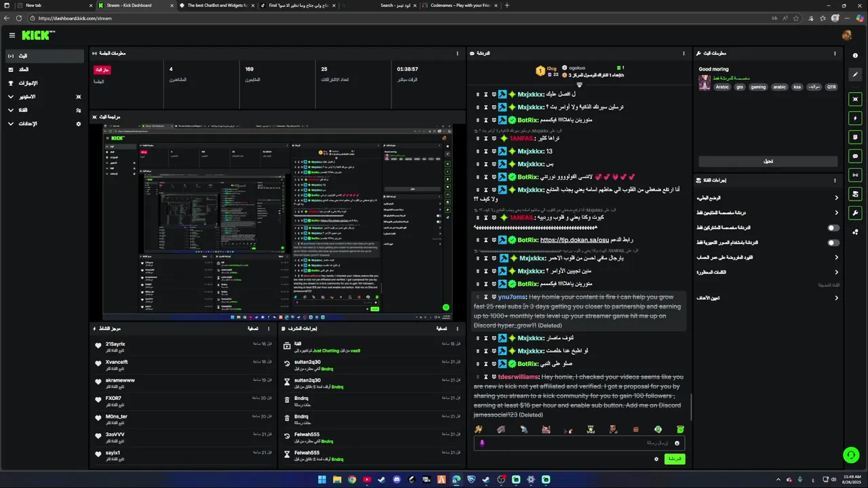Click the three-dots cluster icon in right rail
This screenshot has width=868, height=488.
tap(855, 232)
